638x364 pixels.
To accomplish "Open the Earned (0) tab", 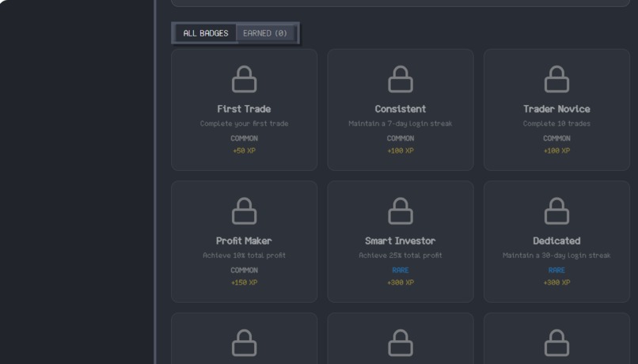I will (x=265, y=33).
